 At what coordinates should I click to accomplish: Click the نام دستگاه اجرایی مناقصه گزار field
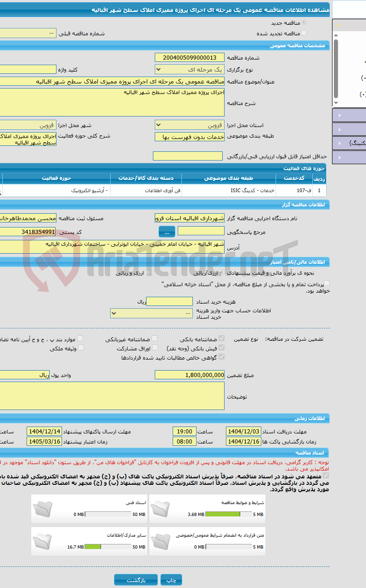pos(190,218)
